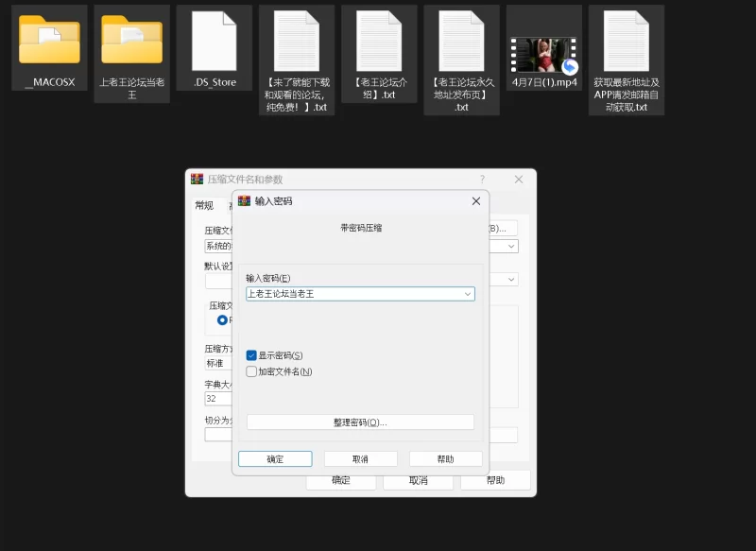The image size is (756, 551).
Task: Confirm password with 确定 in 输入密码 dialog
Action: pyautogui.click(x=275, y=459)
